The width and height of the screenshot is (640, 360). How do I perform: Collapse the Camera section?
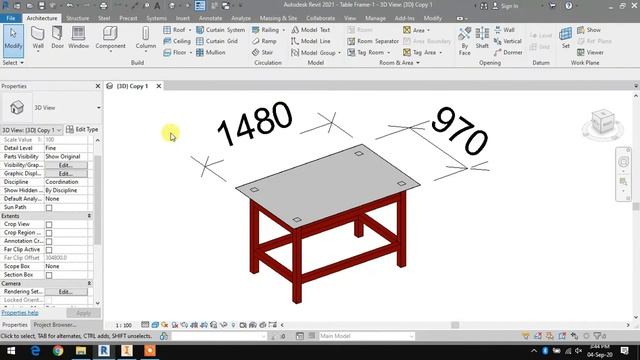89,283
